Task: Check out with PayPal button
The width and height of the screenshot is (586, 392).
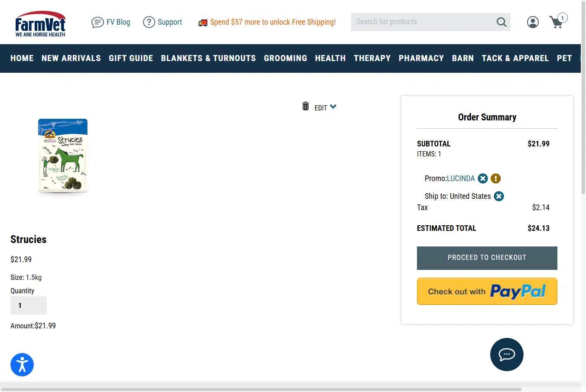Action: [487, 292]
